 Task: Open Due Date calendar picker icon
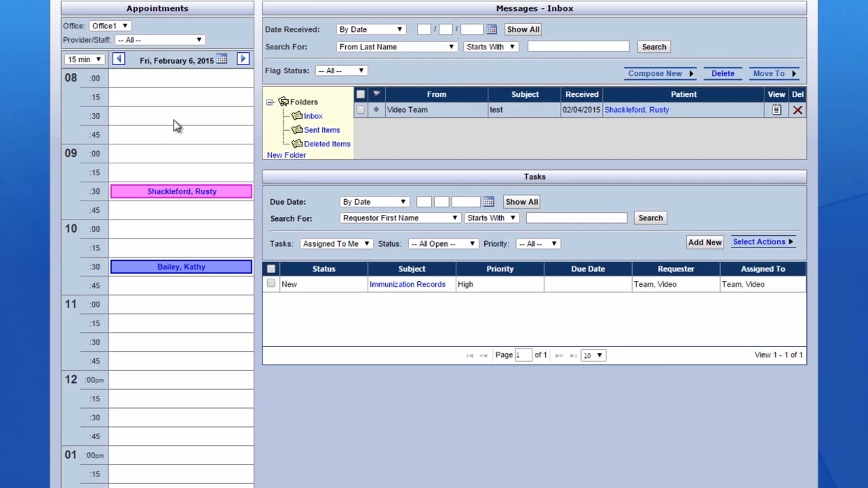pyautogui.click(x=488, y=202)
